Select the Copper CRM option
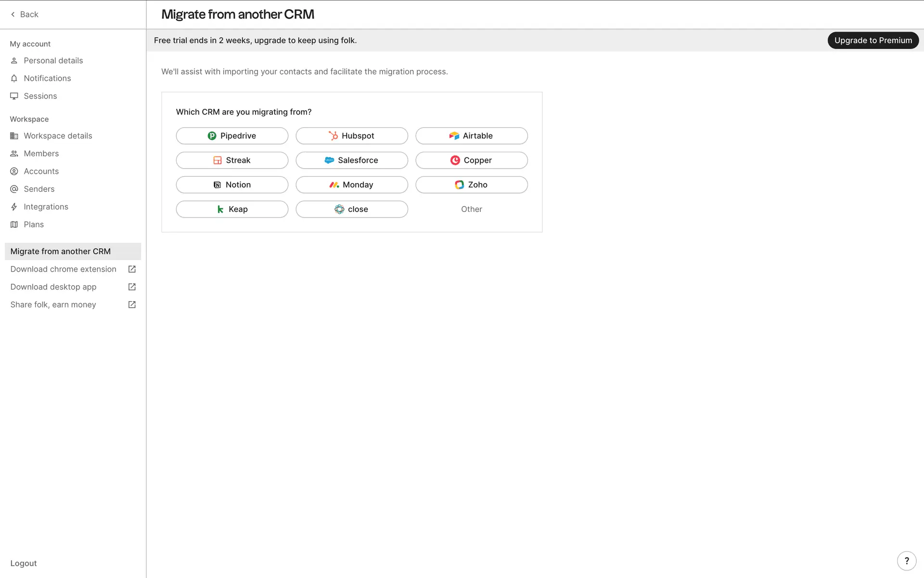Image resolution: width=924 pixels, height=578 pixels. coord(471,160)
